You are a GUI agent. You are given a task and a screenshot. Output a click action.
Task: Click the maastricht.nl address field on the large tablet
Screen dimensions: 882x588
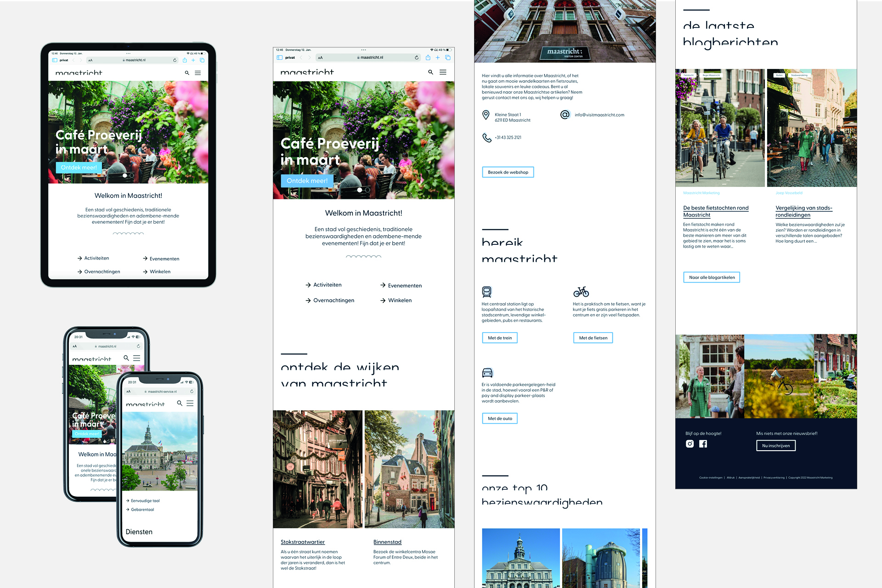pyautogui.click(x=369, y=57)
